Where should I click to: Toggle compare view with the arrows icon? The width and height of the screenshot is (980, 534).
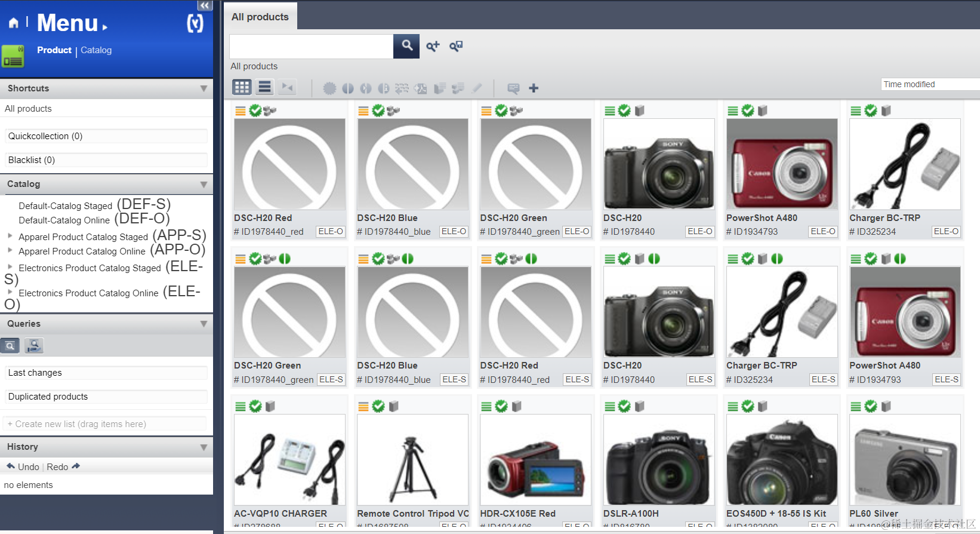tap(288, 87)
